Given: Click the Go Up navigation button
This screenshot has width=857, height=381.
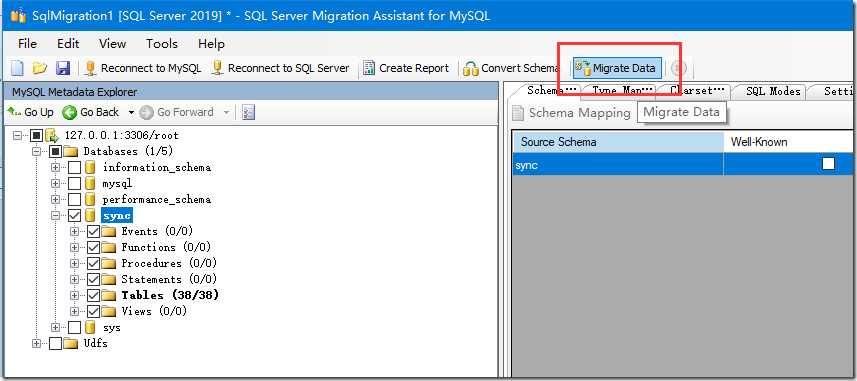Looking at the screenshot, I should [x=31, y=112].
